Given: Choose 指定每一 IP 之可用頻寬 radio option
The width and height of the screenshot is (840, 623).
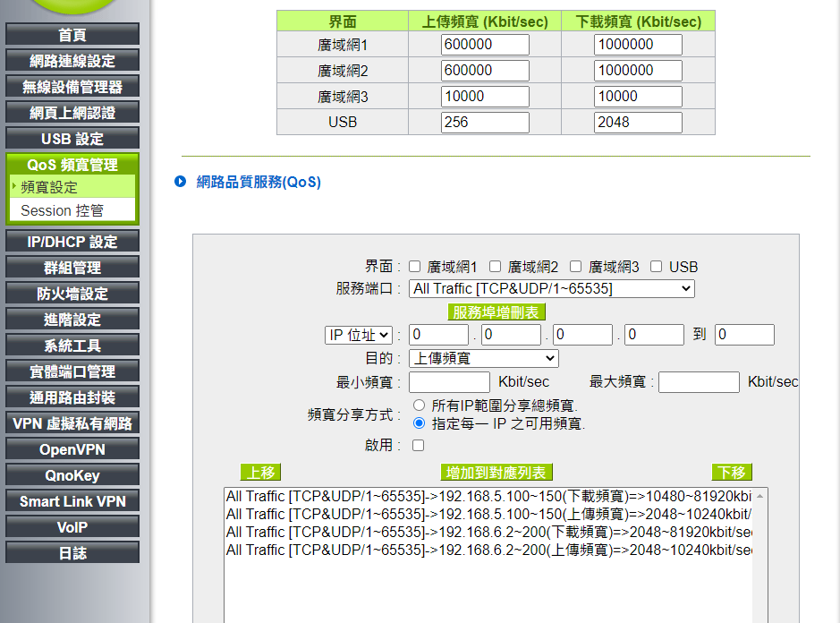Looking at the screenshot, I should [x=419, y=423].
